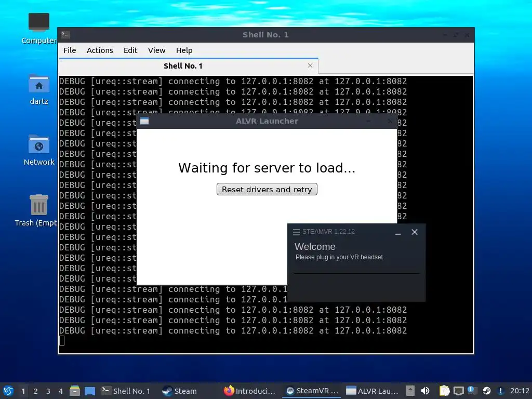
Task: Open the dartz home folder icon
Action: click(x=38, y=89)
